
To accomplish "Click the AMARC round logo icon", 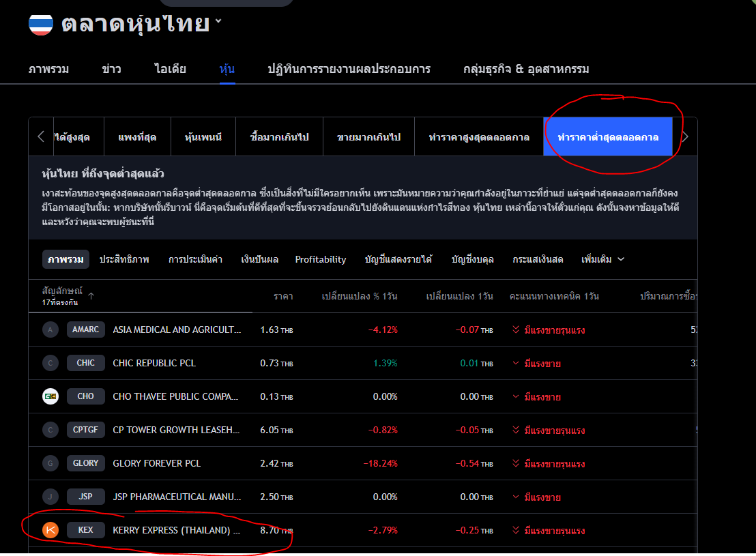I will pyautogui.click(x=50, y=330).
